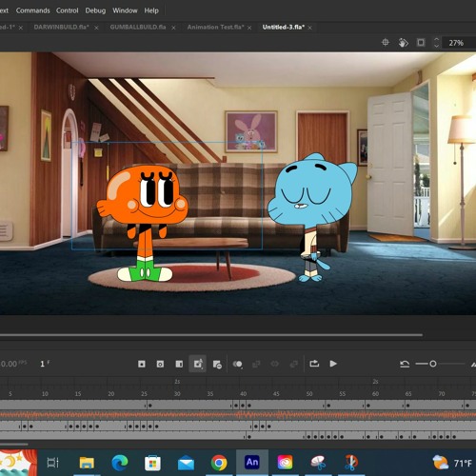Close the Untitled-3.fla document tab
The image size is (476, 476).
309,28
